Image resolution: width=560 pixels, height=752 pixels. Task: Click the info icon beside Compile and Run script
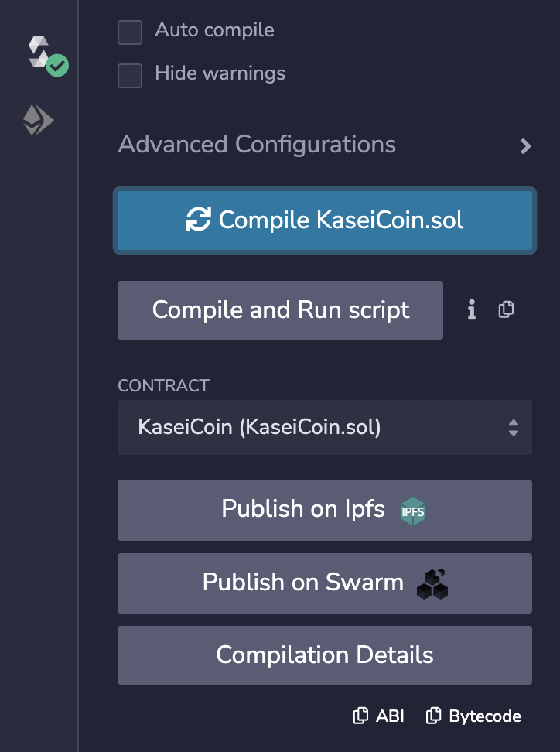click(471, 309)
